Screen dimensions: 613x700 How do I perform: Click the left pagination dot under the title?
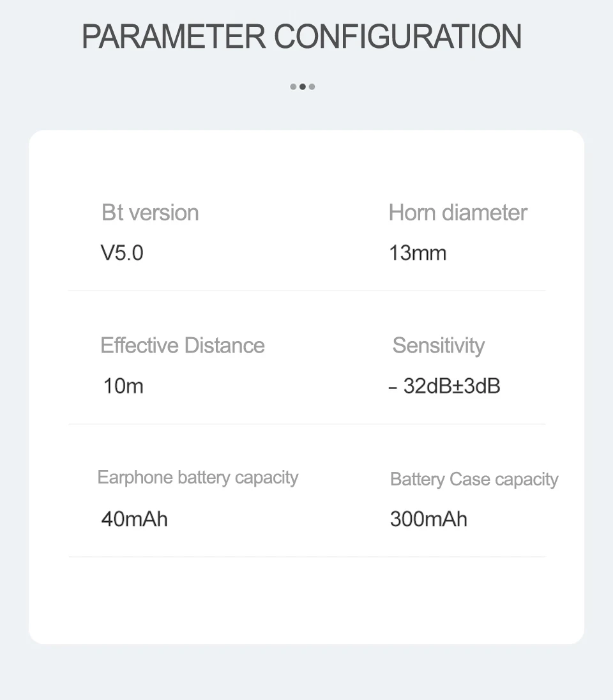pyautogui.click(x=293, y=87)
